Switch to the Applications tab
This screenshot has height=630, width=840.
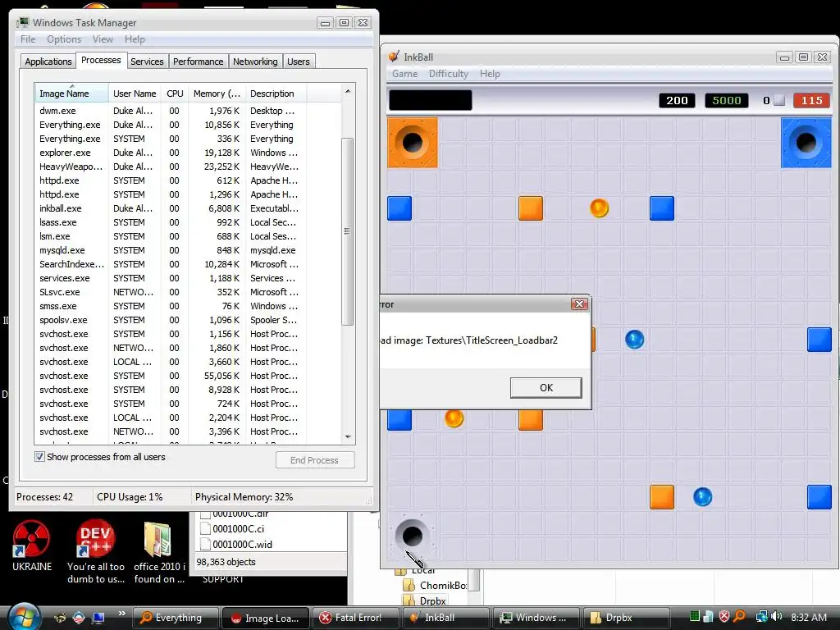click(48, 62)
